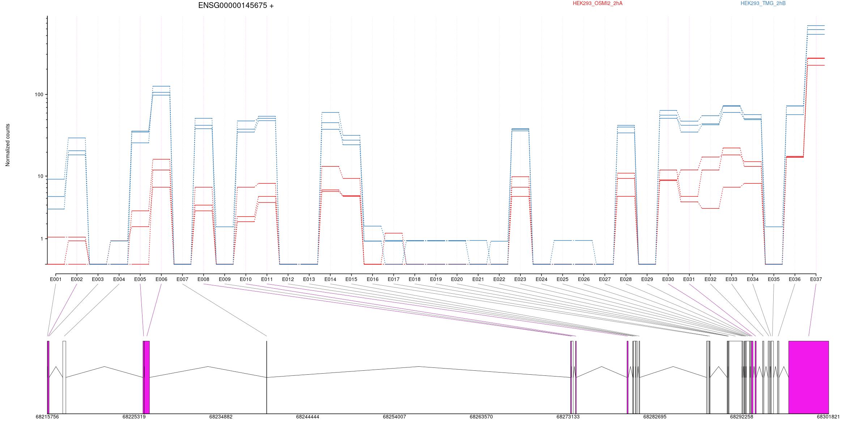
Task: Select exon label E032
Action: (x=710, y=279)
